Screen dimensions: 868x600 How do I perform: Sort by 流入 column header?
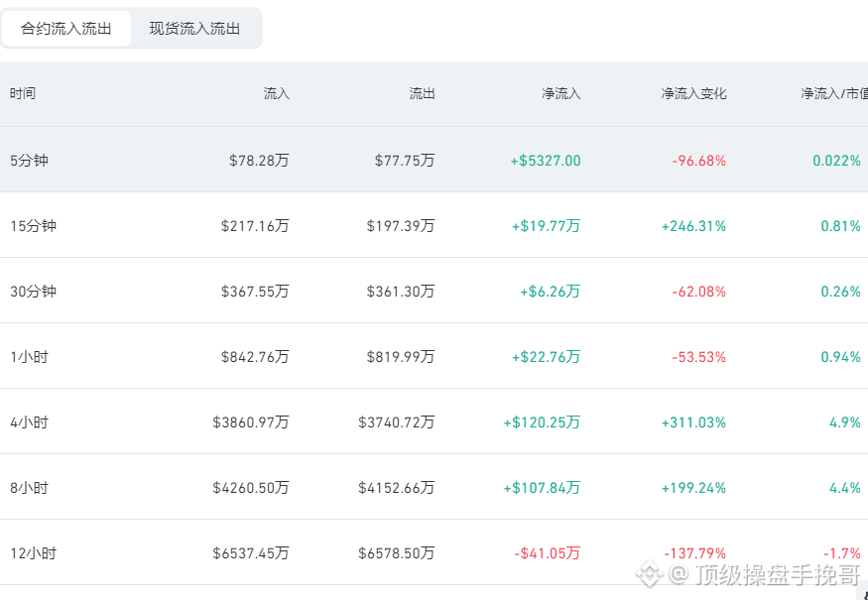(x=276, y=93)
